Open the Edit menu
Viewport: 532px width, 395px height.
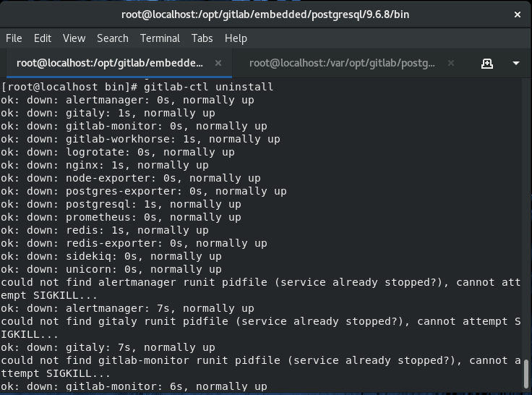coord(43,38)
